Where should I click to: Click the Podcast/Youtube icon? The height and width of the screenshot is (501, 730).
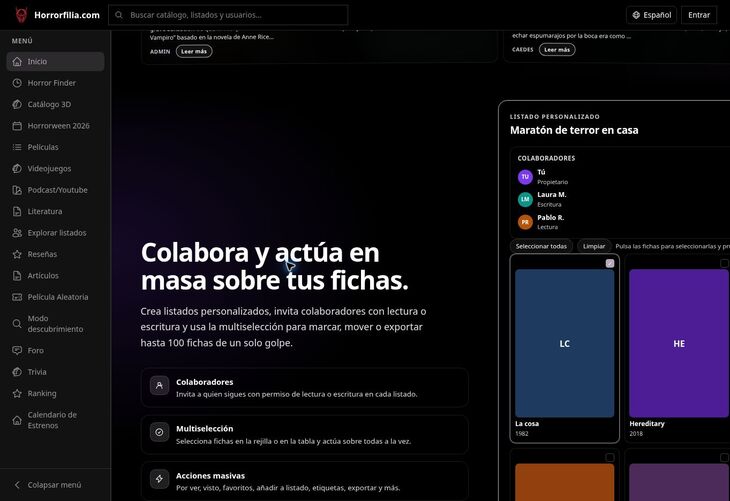pos(17,190)
